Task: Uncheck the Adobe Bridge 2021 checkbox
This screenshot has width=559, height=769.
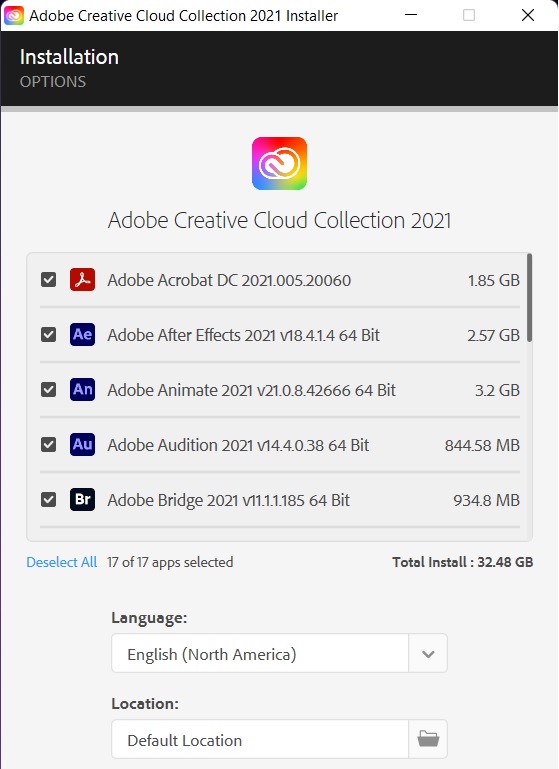Action: coord(48,499)
